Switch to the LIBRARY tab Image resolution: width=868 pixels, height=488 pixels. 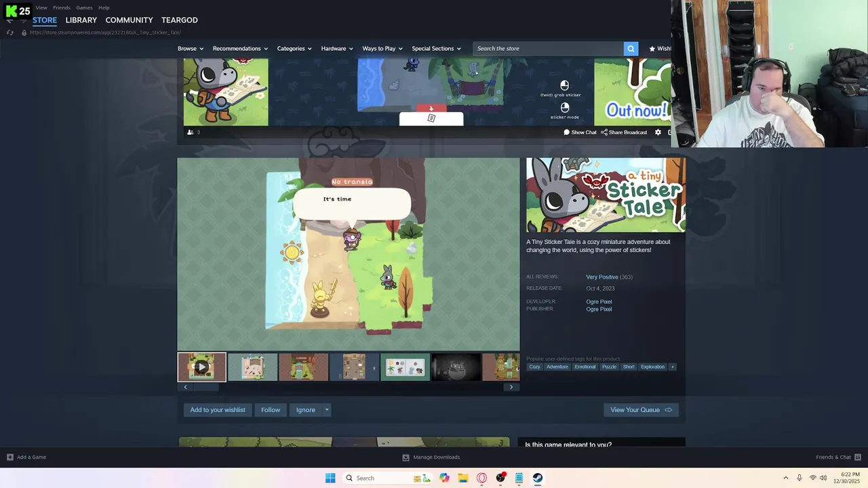coord(81,20)
